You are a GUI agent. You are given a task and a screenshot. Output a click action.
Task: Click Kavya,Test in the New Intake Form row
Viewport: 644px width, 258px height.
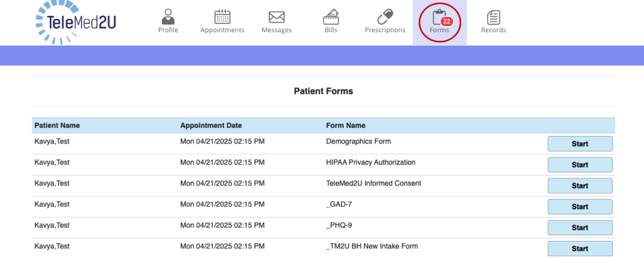click(x=52, y=246)
